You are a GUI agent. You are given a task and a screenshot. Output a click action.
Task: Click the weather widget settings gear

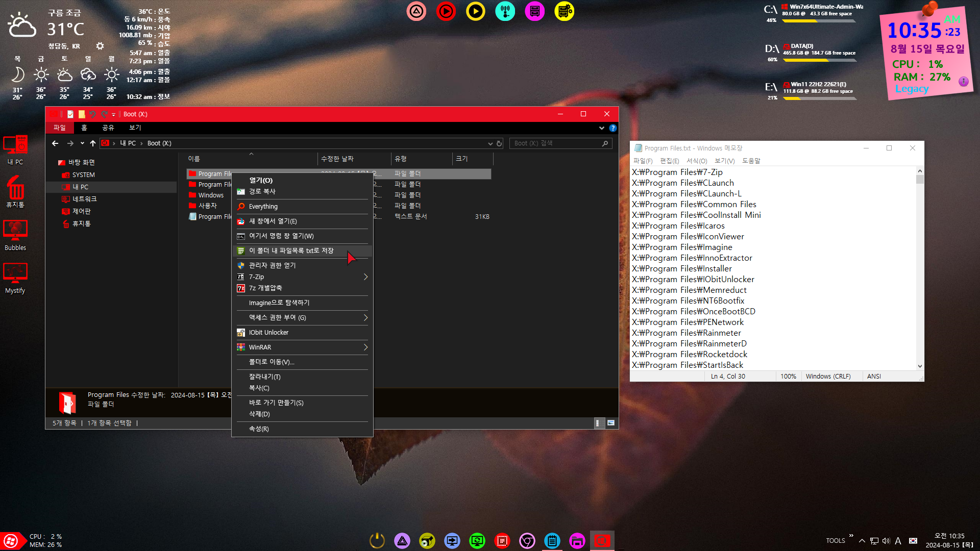click(100, 46)
